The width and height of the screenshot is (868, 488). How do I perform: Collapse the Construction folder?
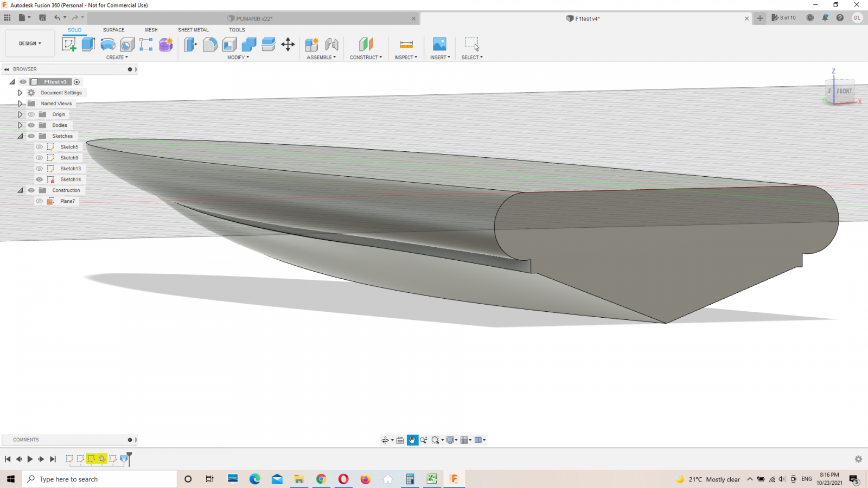pyautogui.click(x=20, y=190)
